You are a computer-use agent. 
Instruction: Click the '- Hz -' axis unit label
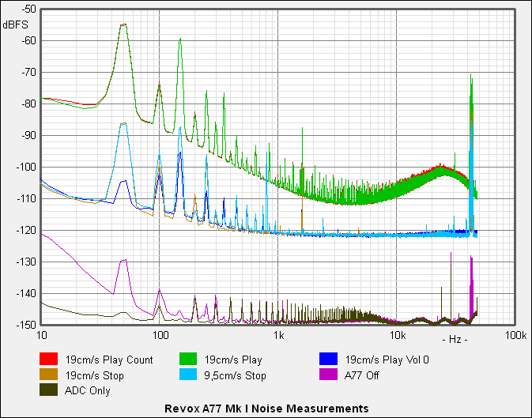[x=455, y=339]
